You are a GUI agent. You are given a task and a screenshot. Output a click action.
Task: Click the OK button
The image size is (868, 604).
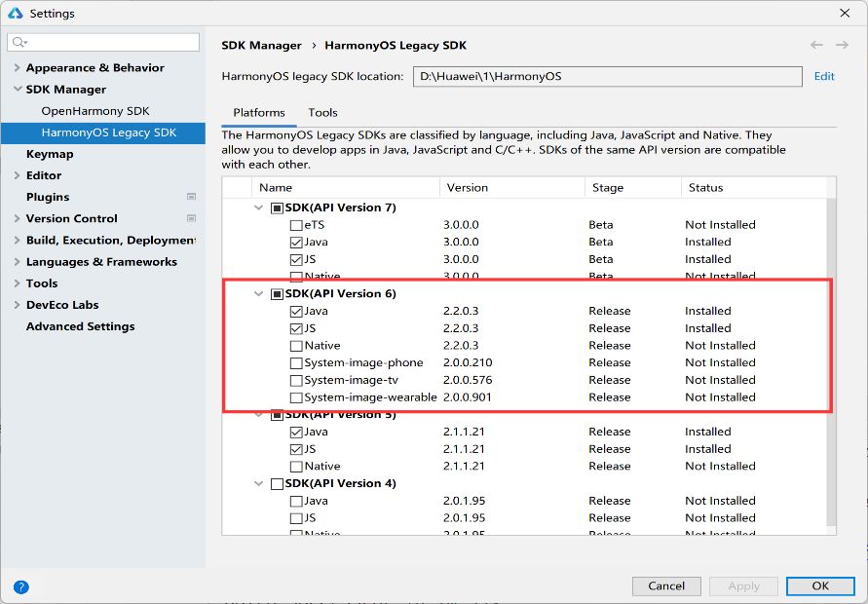[820, 585]
